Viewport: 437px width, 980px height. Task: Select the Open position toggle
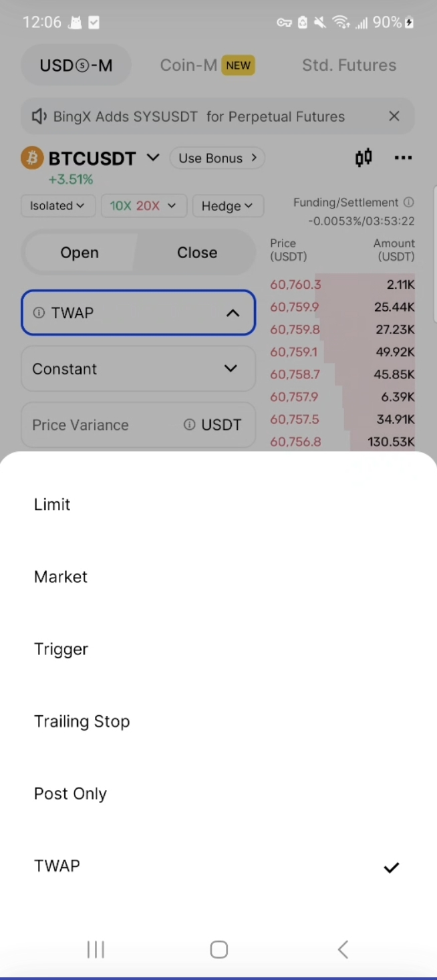(x=79, y=253)
